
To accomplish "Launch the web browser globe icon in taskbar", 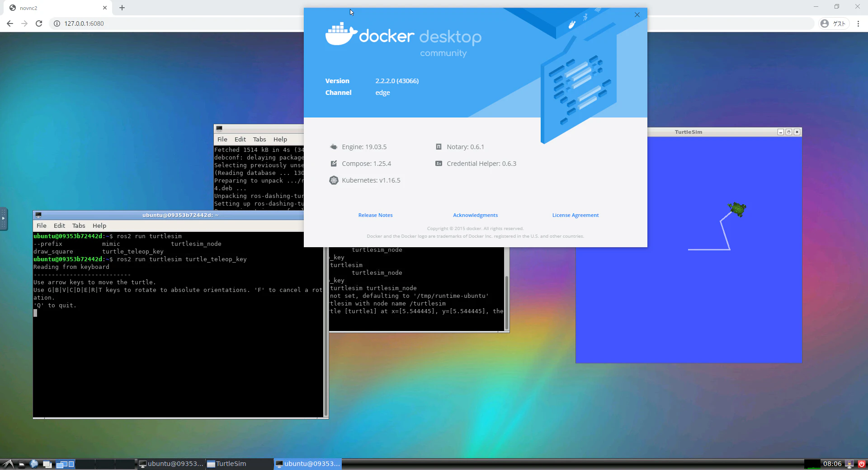I will point(34,464).
